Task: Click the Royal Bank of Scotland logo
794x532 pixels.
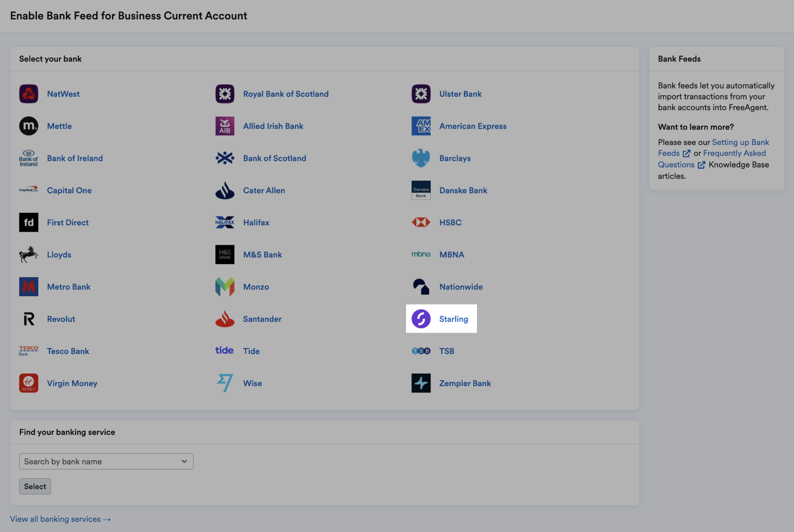Action: coord(225,94)
